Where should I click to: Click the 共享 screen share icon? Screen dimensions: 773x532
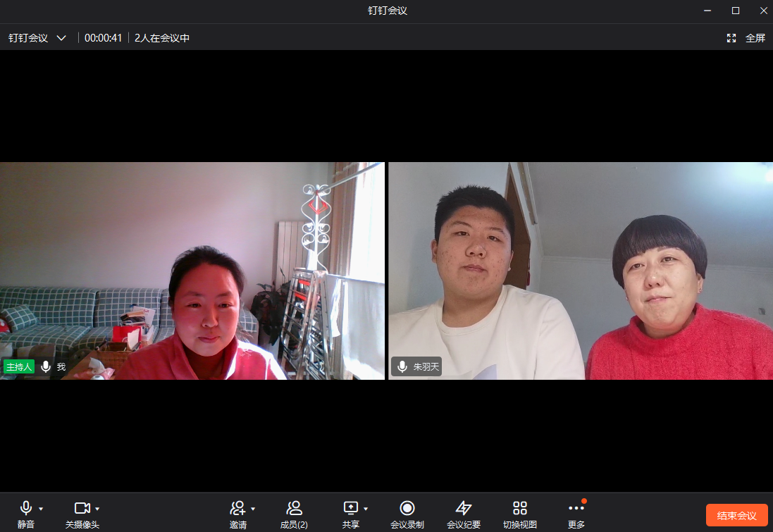click(350, 507)
